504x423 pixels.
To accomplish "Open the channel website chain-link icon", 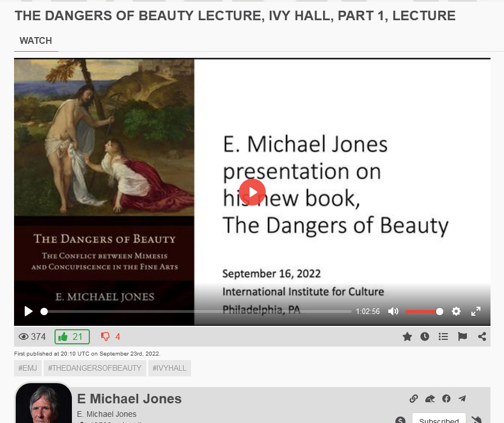I will pyautogui.click(x=414, y=399).
